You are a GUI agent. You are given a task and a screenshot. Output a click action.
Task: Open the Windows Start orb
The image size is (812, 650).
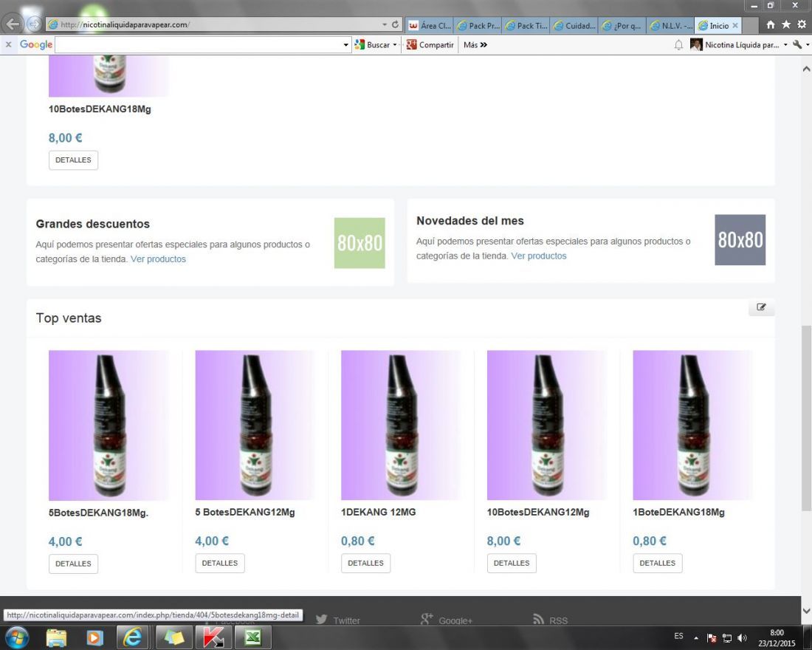click(x=17, y=637)
